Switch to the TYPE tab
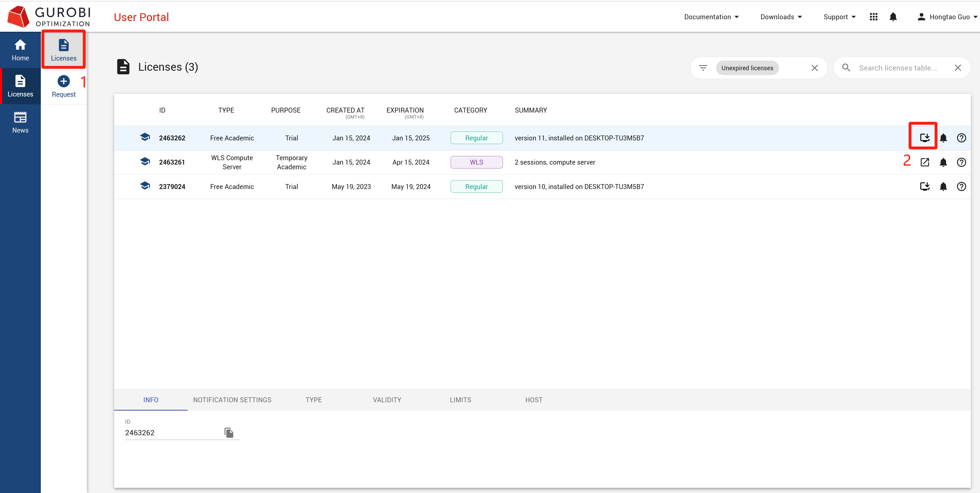 (x=314, y=399)
